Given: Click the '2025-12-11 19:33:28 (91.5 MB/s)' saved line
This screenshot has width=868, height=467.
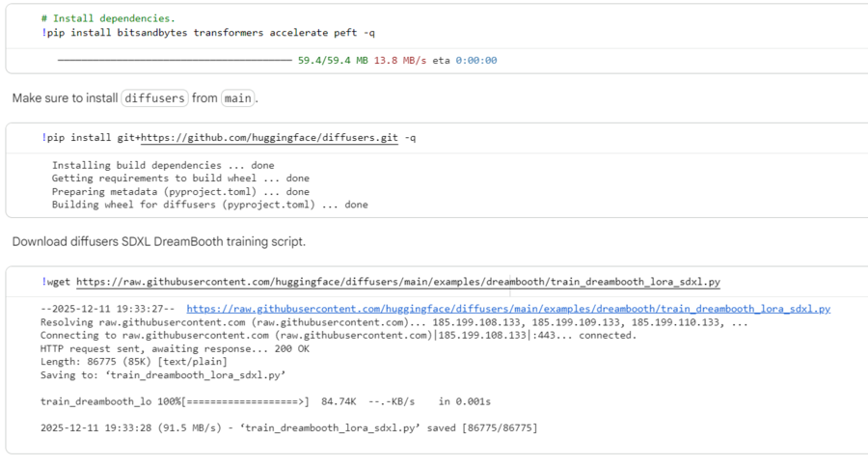Looking at the screenshot, I should [289, 428].
